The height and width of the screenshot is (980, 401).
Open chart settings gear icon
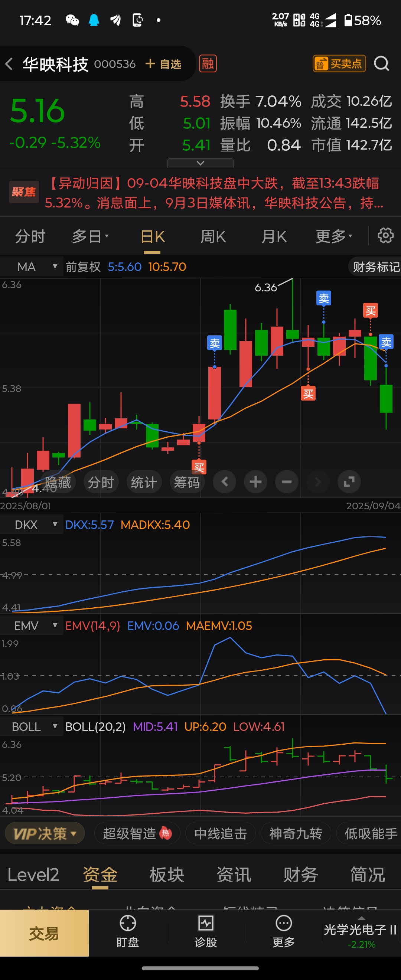coord(385,235)
